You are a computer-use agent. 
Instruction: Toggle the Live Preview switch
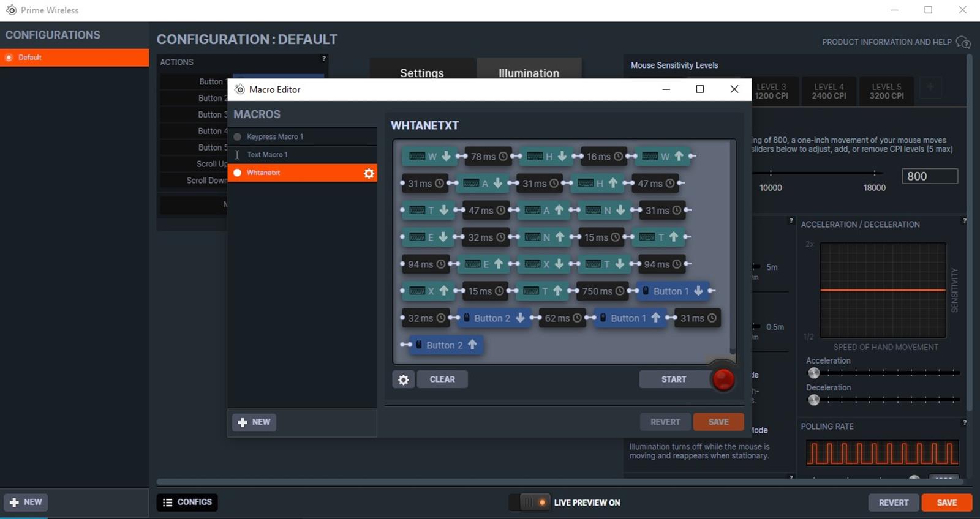point(529,502)
